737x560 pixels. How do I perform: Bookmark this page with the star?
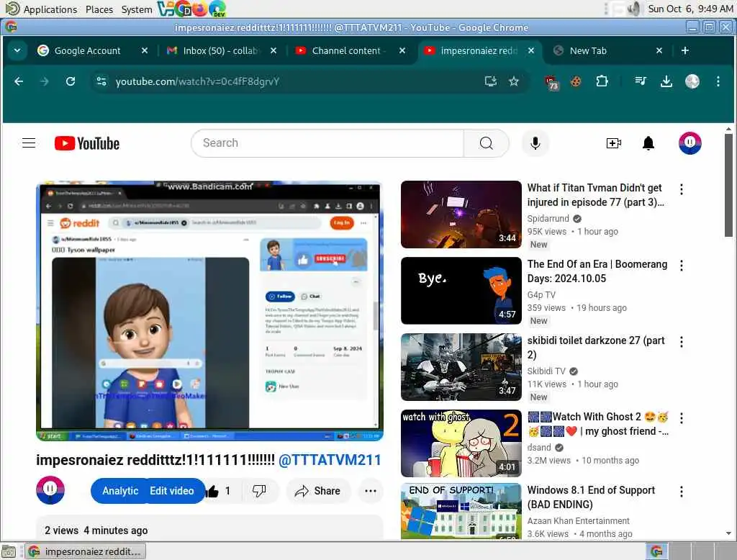pyautogui.click(x=514, y=81)
